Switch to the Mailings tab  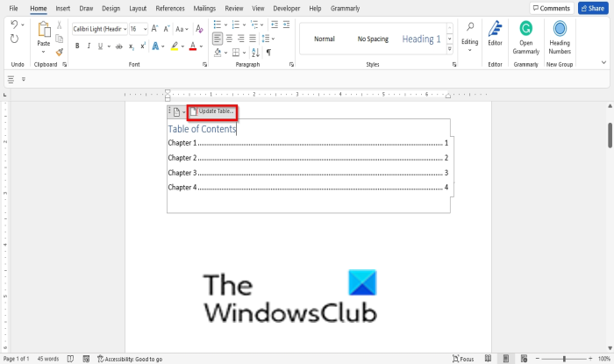(x=204, y=8)
